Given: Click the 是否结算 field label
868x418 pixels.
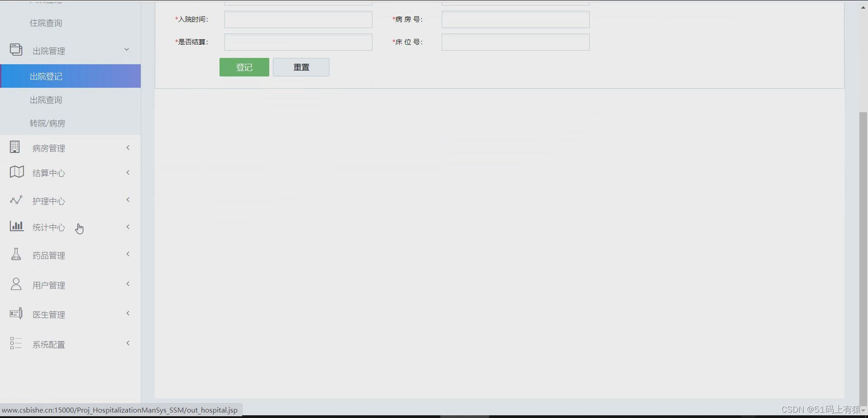Looking at the screenshot, I should [192, 42].
